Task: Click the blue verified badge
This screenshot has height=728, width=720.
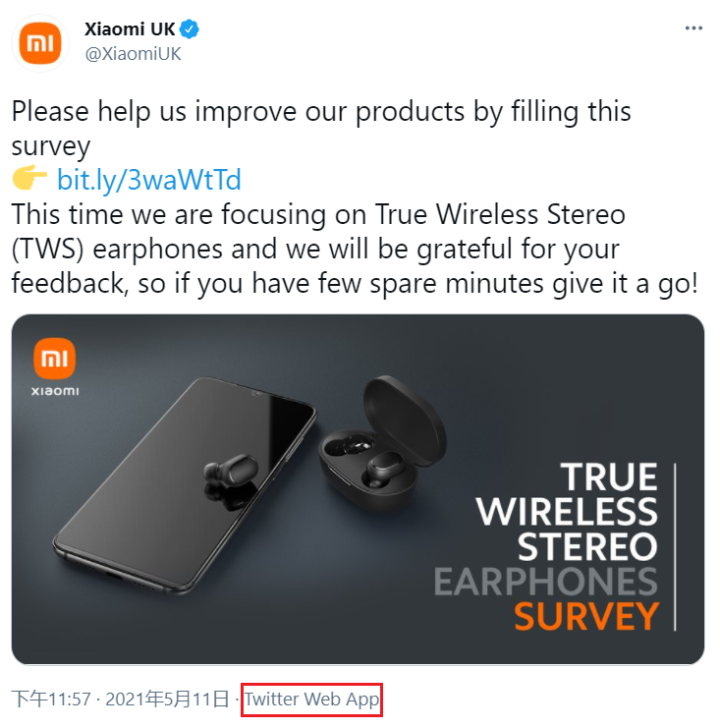Action: tap(190, 29)
